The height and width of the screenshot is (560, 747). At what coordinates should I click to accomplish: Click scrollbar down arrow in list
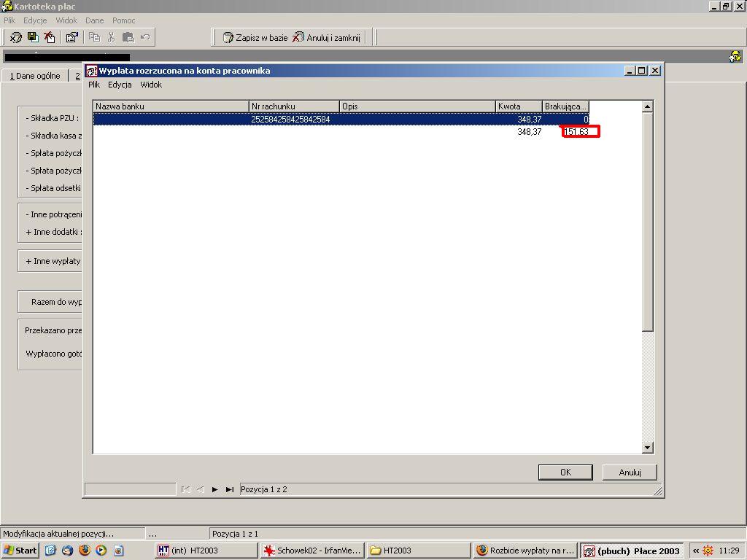(x=647, y=447)
